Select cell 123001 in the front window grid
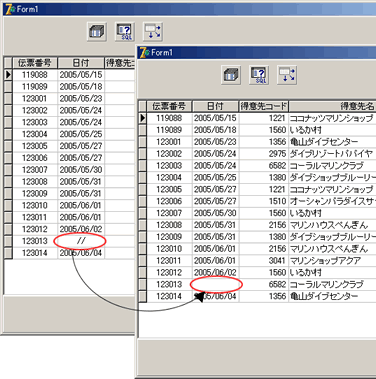The width and height of the screenshot is (376, 379). click(x=169, y=142)
